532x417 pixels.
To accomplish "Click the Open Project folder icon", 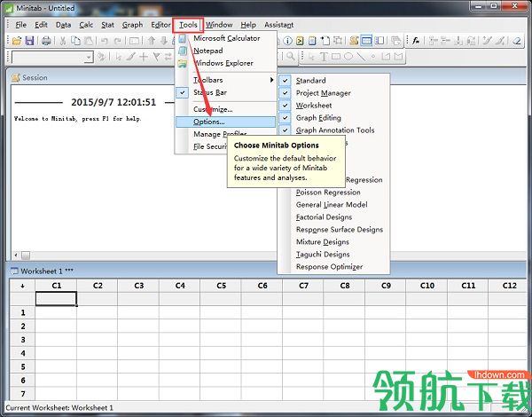I will 17,41.
